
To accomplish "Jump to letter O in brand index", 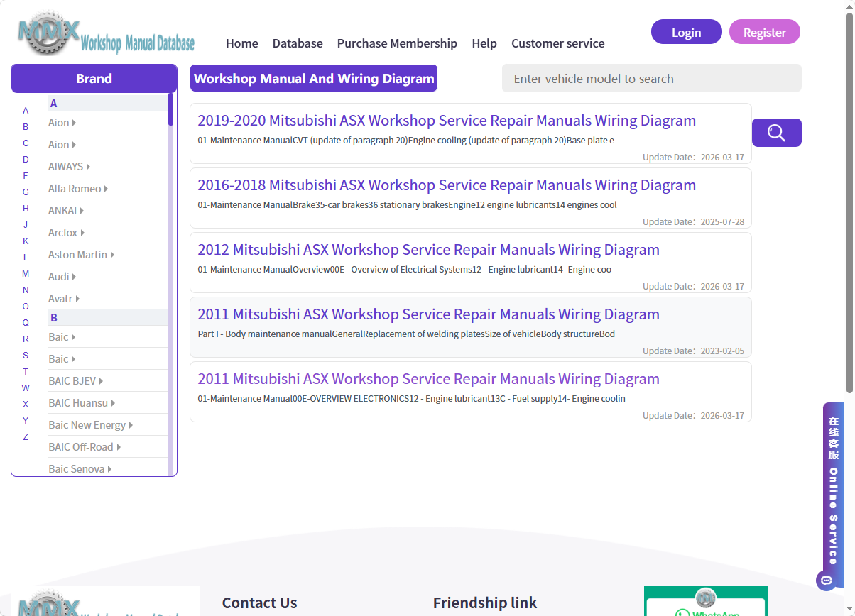I will click(26, 307).
